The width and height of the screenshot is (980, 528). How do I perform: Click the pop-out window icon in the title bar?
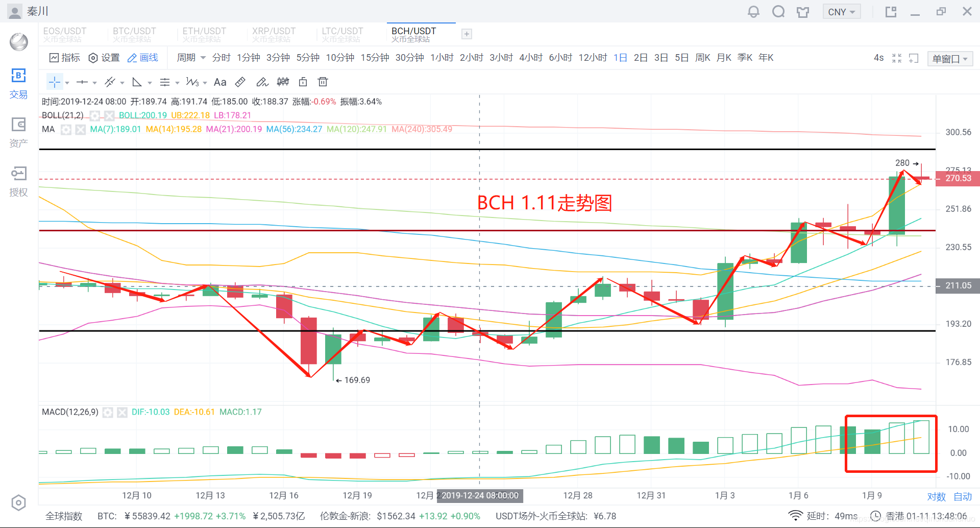pyautogui.click(x=891, y=12)
